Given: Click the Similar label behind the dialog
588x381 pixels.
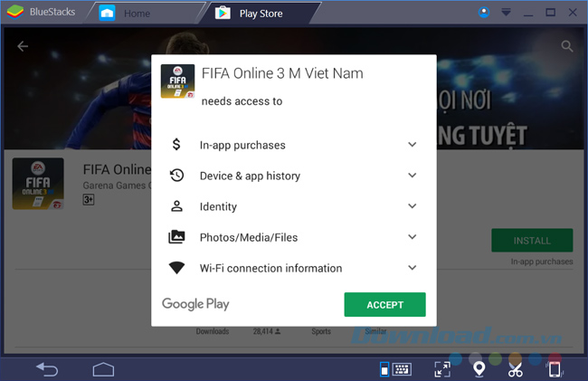Looking at the screenshot, I should click(375, 331).
